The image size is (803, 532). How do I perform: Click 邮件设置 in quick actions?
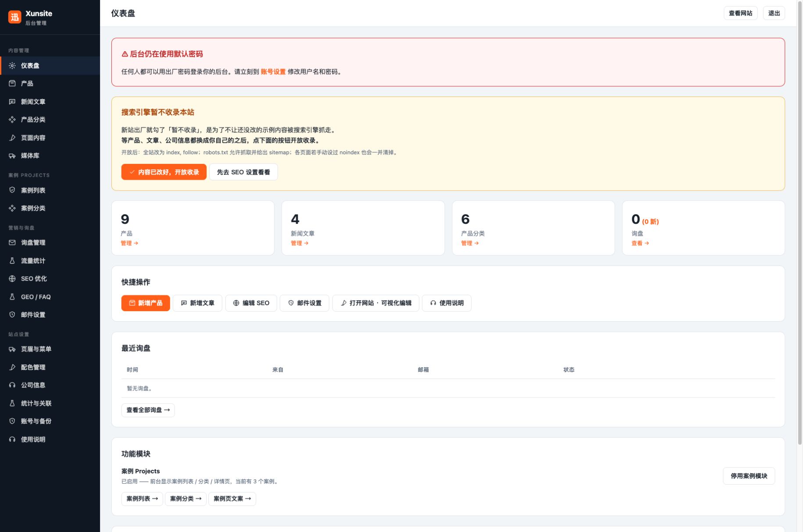[305, 303]
